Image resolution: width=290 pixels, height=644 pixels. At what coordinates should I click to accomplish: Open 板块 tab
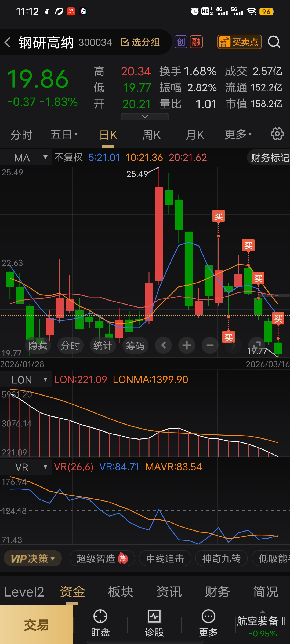point(121,591)
